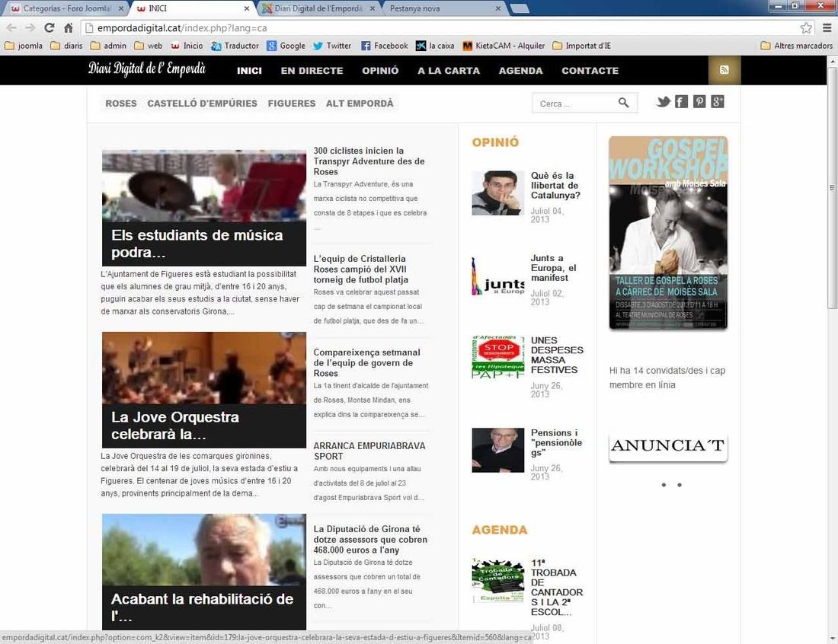
Task: Open article 'La Diputació de Girona té dotze assessors'
Action: click(369, 540)
